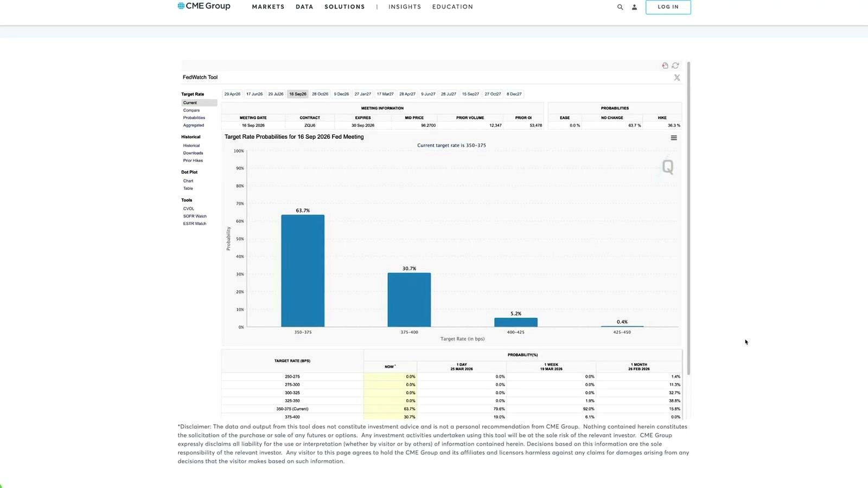This screenshot has width=868, height=488.
Task: Click the 1 MONTH 26 FEB 2026 header
Action: tap(639, 367)
